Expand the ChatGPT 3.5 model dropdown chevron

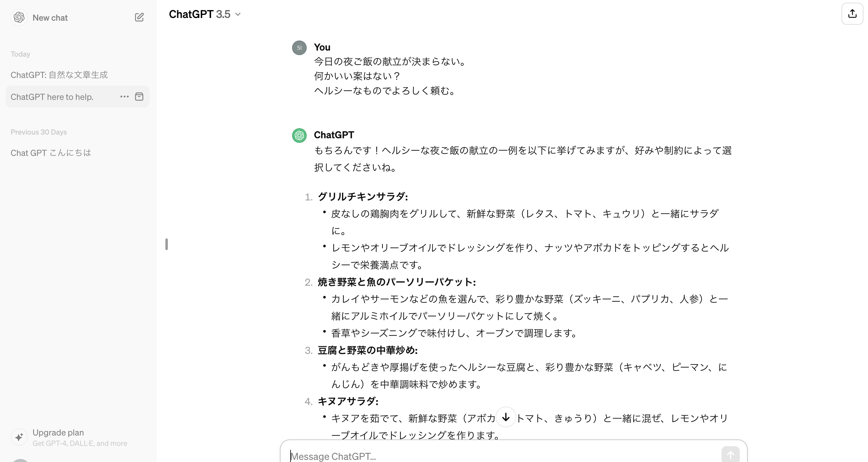click(x=239, y=15)
